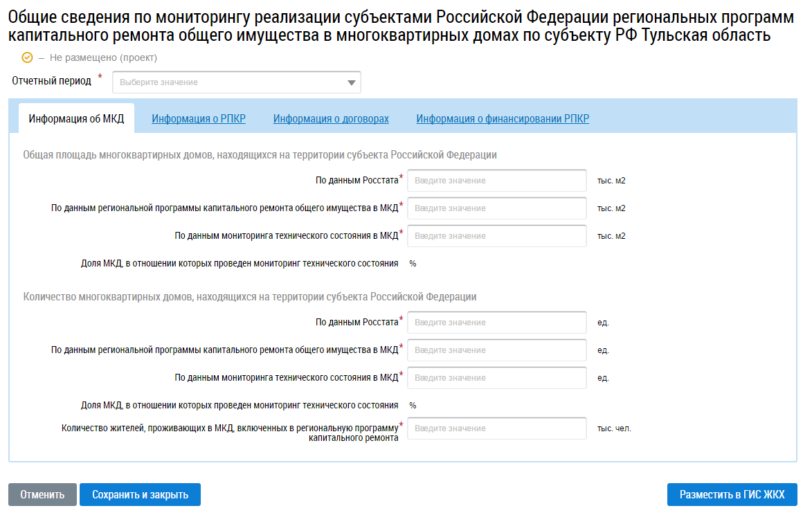This screenshot has height=515, width=812.
Task: Click Разместить в ГИС ЖКХ button
Action: point(732,494)
